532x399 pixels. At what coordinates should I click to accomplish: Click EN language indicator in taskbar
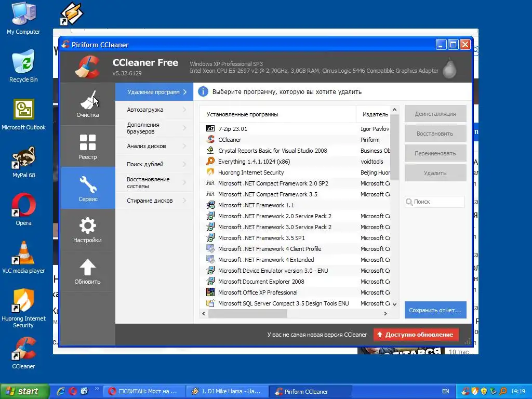click(x=445, y=391)
